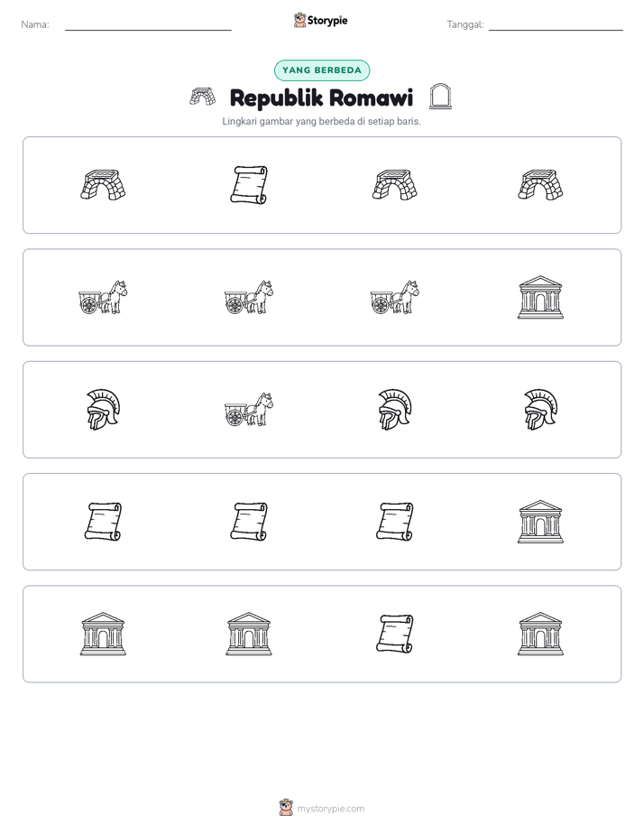Click the YANG BERBEDA badge
This screenshot has width=644, height=834.
click(322, 70)
